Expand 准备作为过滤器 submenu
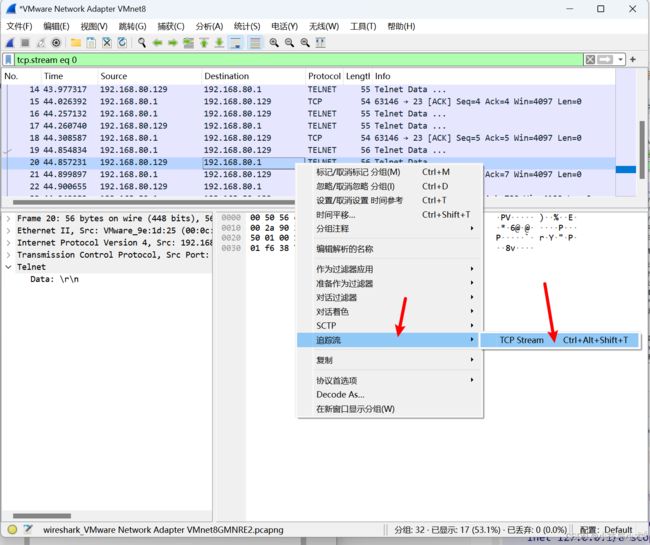The image size is (650, 545). click(388, 283)
